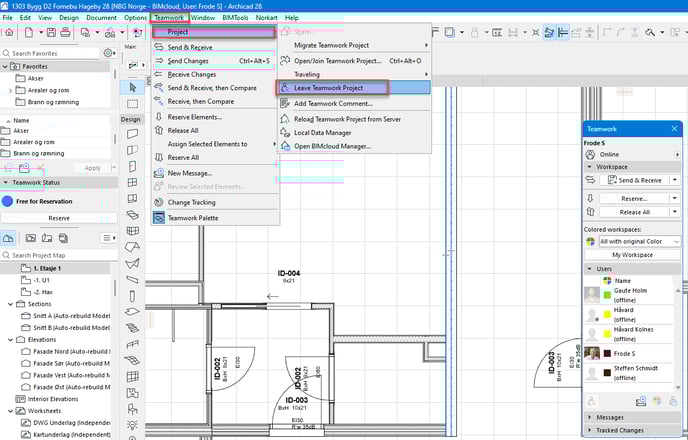
Task: Click the yellow color swatch beside Håvard Kolnes
Action: (607, 334)
